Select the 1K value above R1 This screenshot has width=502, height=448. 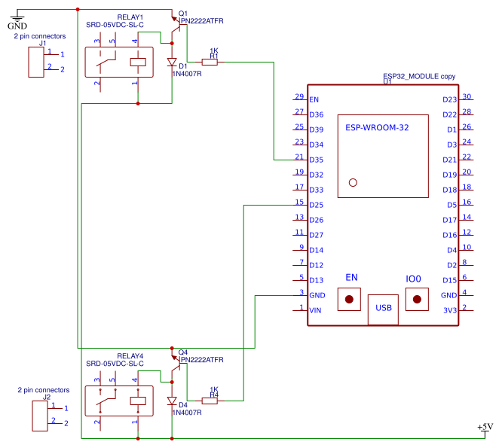click(214, 50)
